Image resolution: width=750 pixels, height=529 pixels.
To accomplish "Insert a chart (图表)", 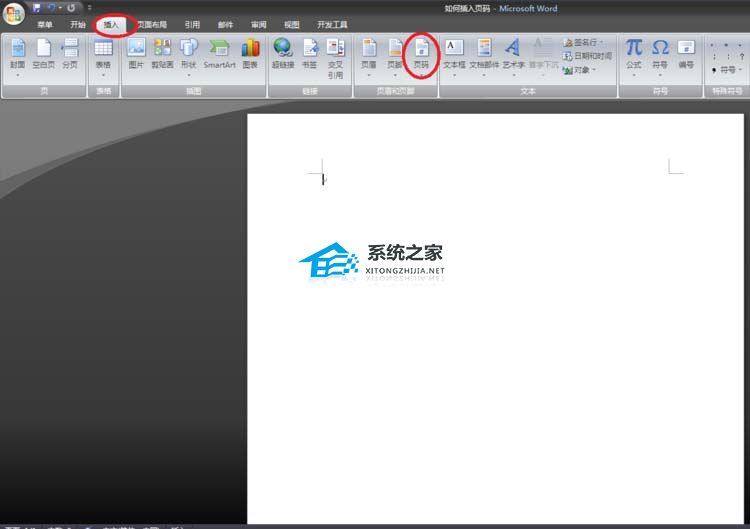I will (x=250, y=53).
